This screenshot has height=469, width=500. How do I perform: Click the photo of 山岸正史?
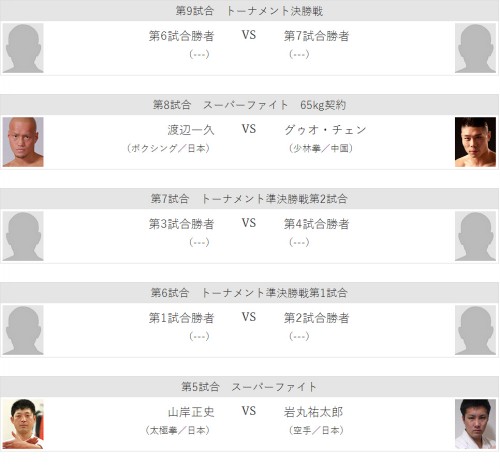click(x=23, y=424)
